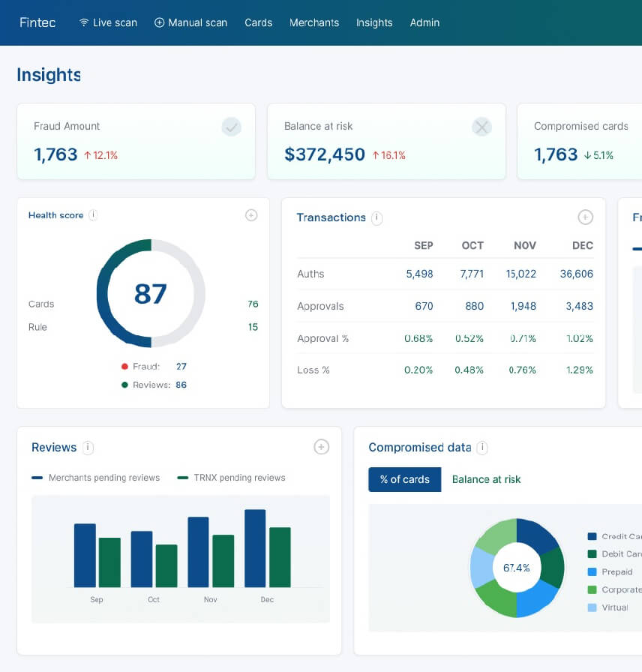Go to the Cards menu item

(x=259, y=22)
